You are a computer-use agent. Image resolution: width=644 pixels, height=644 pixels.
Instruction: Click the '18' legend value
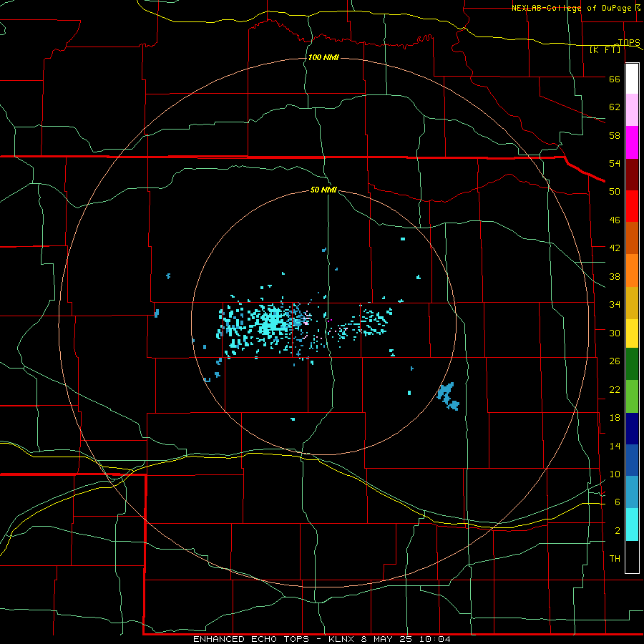[x=615, y=418]
